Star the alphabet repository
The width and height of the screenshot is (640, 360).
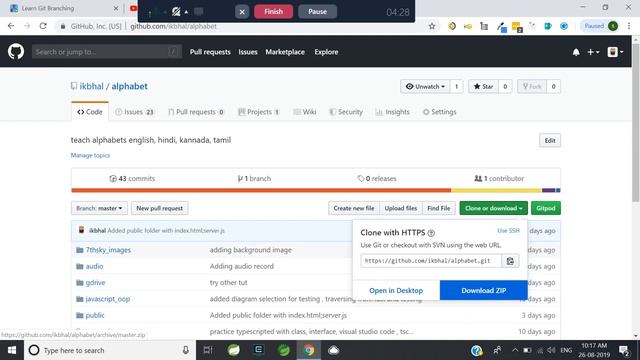[x=483, y=87]
